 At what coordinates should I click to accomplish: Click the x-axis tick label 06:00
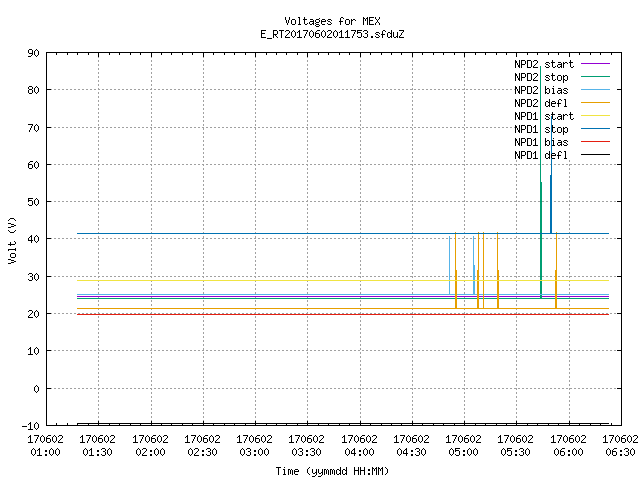(568, 452)
